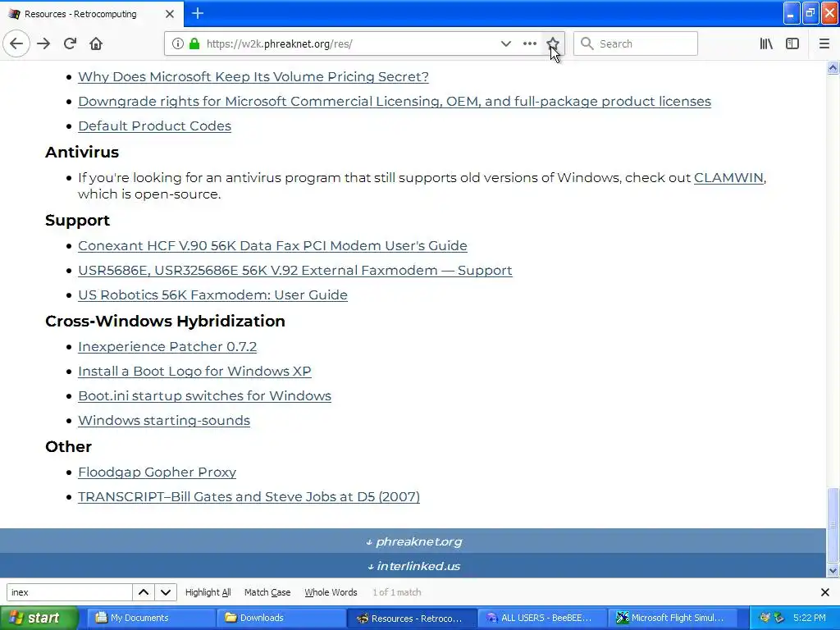Open Floodgap Gopher Proxy link
This screenshot has height=630, width=840.
pos(157,472)
